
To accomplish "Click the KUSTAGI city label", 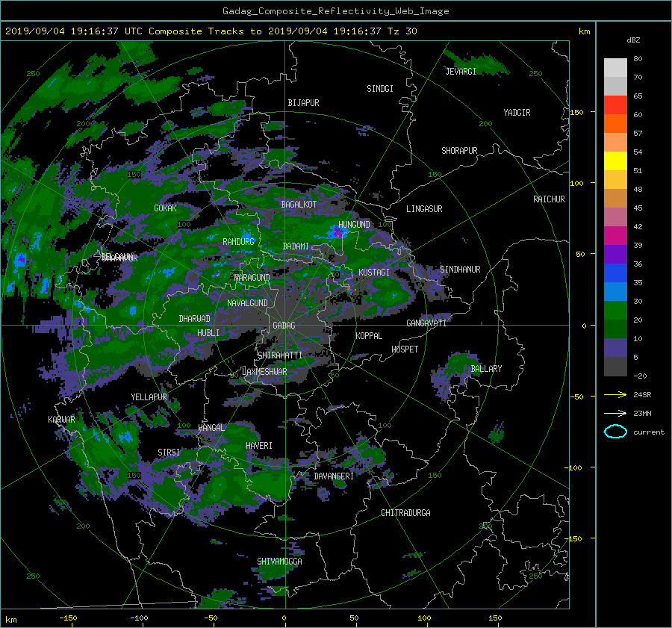I will (374, 273).
